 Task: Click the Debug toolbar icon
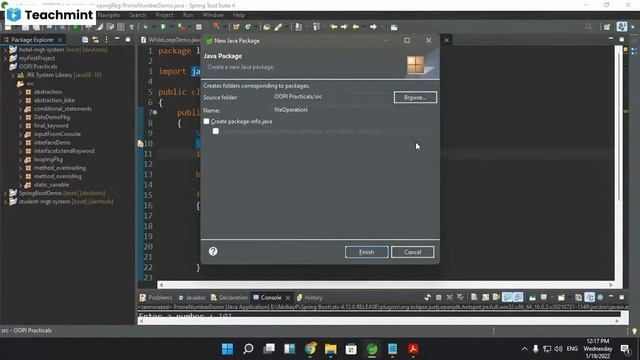click(145, 27)
